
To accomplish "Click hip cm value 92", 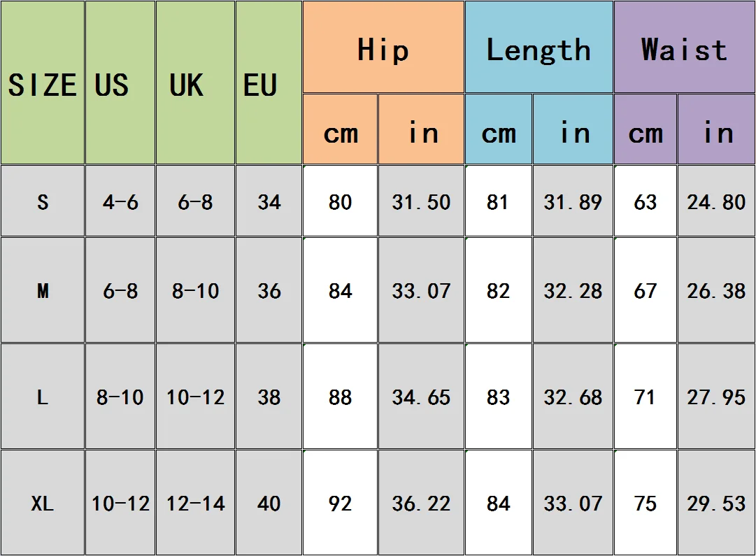I will click(x=340, y=502).
